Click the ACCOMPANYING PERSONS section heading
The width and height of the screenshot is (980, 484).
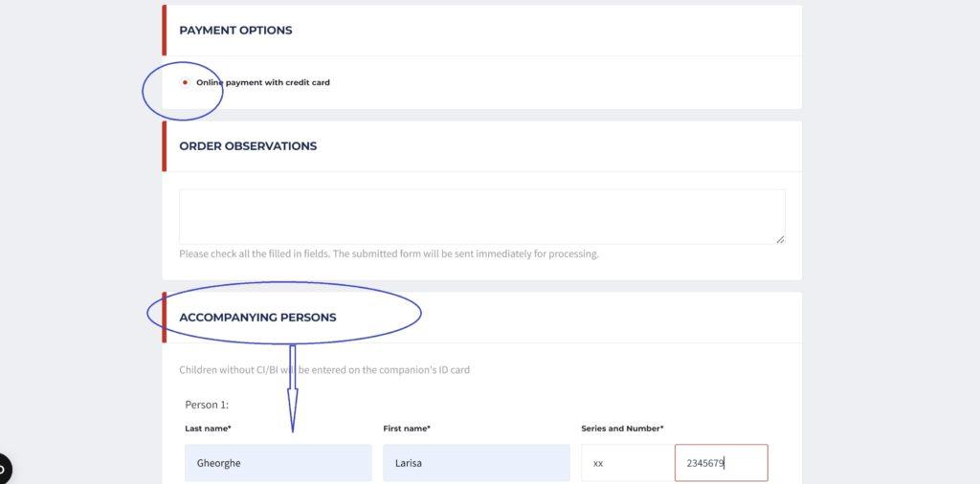point(257,318)
